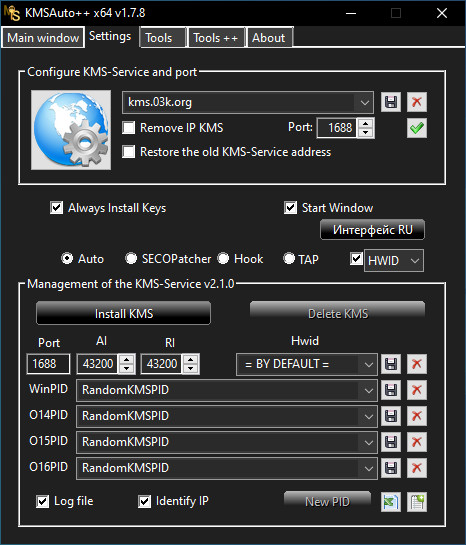466x545 pixels.
Task: Select the Auto radio button
Action: (67, 259)
